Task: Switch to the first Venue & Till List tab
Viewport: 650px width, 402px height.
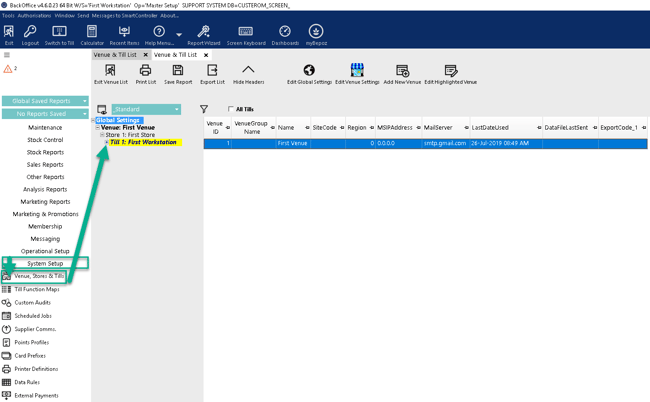Action: tap(115, 55)
